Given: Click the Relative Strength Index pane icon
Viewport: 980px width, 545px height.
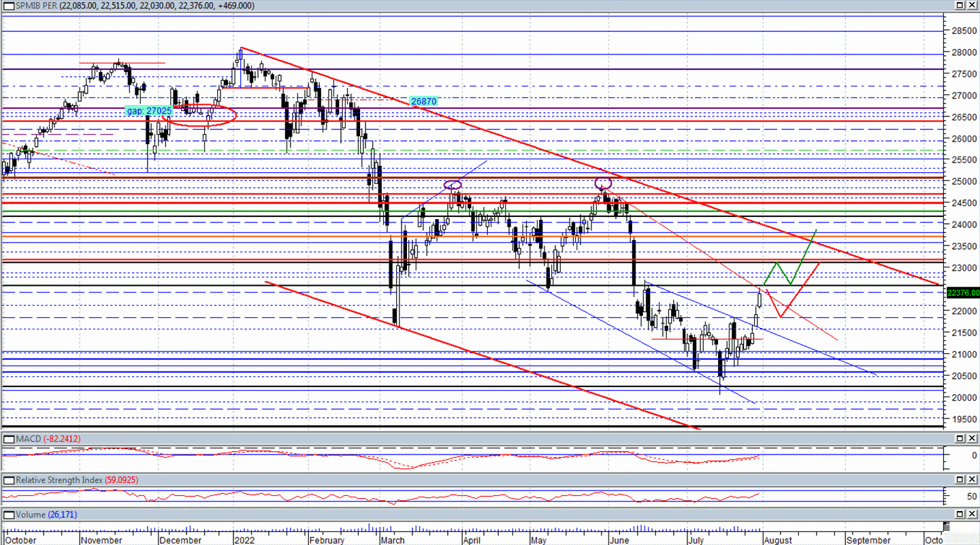Looking at the screenshot, I should point(7,480).
